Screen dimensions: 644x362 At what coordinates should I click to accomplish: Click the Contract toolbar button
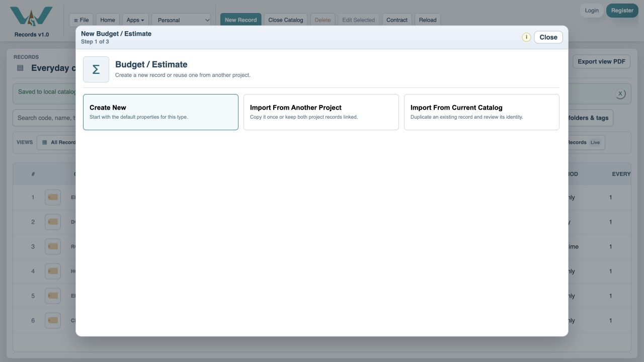(397, 20)
